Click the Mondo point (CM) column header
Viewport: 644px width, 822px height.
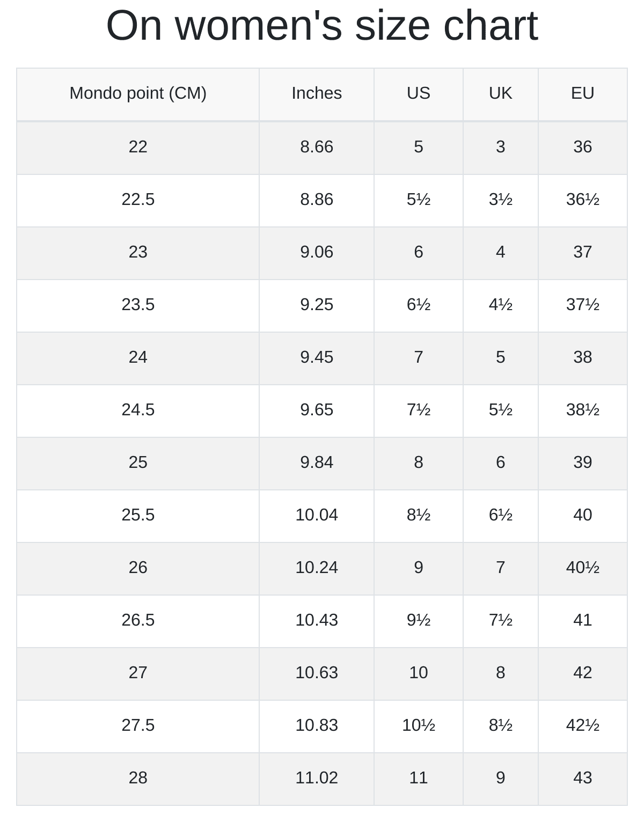click(x=138, y=93)
